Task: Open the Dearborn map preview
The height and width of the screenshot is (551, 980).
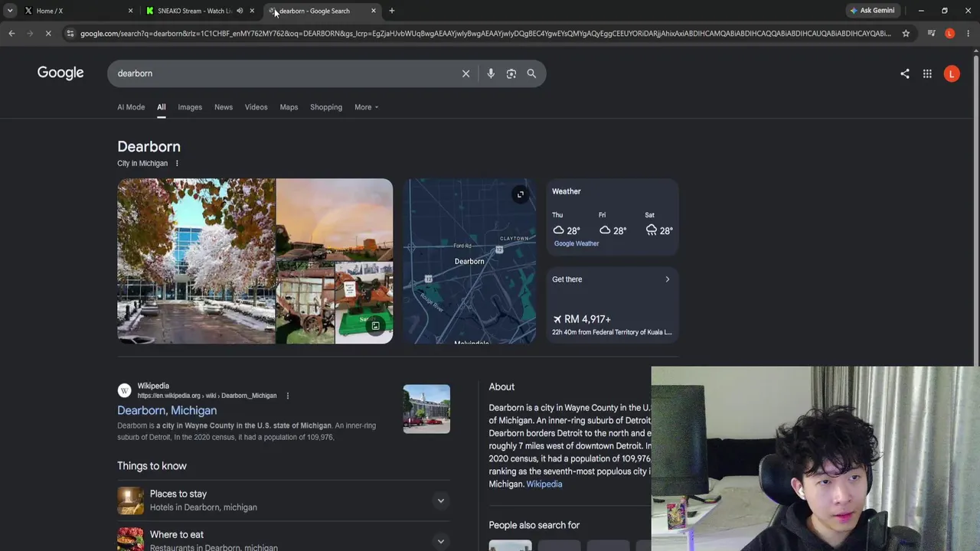Action: click(469, 261)
